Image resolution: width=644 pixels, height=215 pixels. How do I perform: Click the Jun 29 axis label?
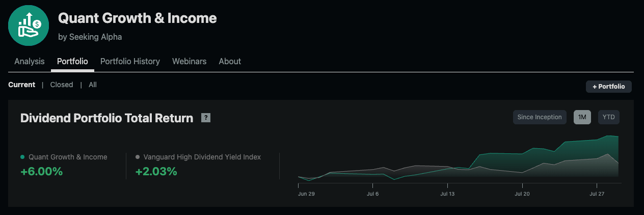click(x=306, y=194)
